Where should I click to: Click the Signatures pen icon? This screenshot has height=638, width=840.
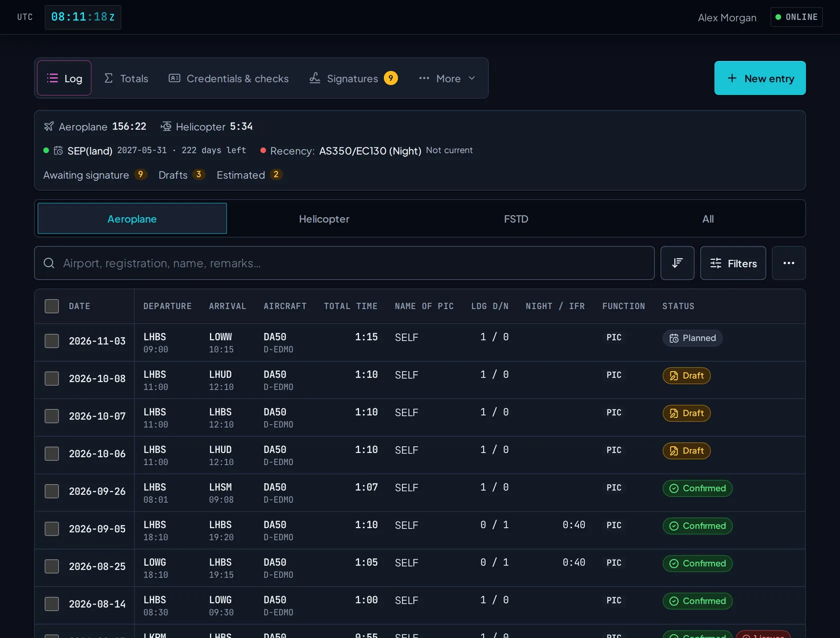(314, 78)
